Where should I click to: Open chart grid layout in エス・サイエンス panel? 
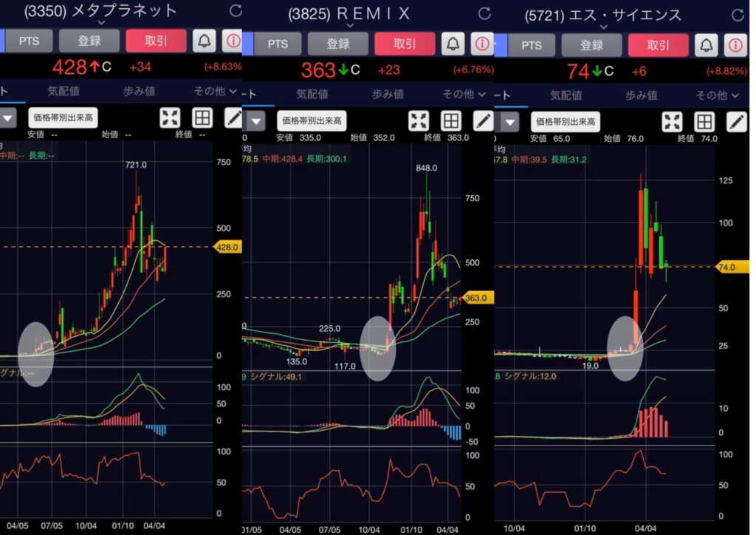tap(704, 122)
